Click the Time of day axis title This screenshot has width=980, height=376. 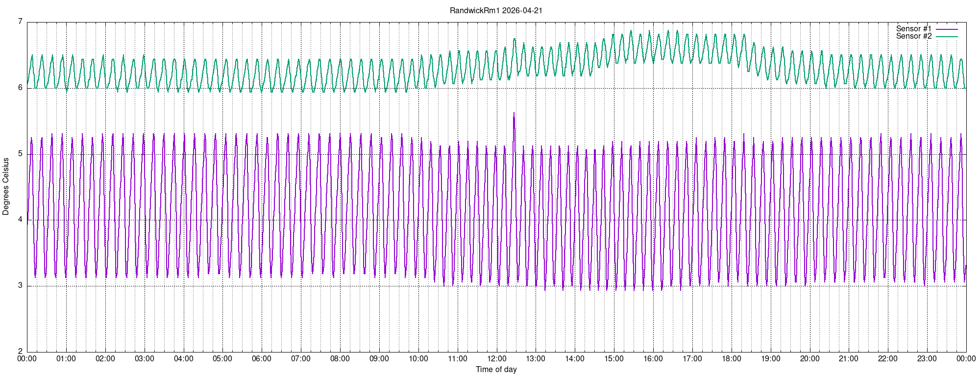click(496, 370)
